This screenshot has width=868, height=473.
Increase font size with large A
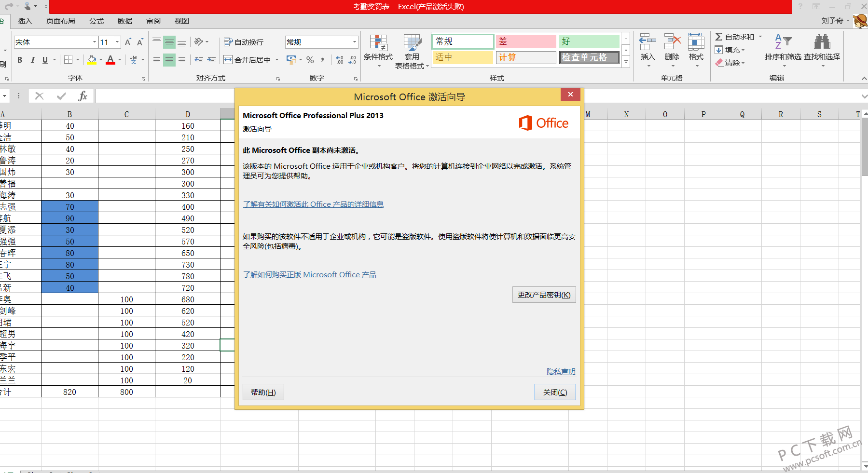(128, 42)
